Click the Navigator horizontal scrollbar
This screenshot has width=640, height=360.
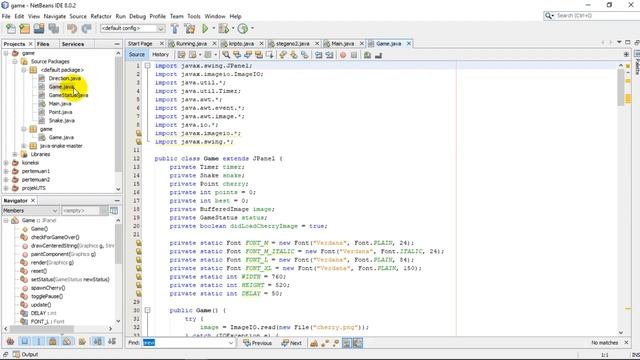[41, 329]
